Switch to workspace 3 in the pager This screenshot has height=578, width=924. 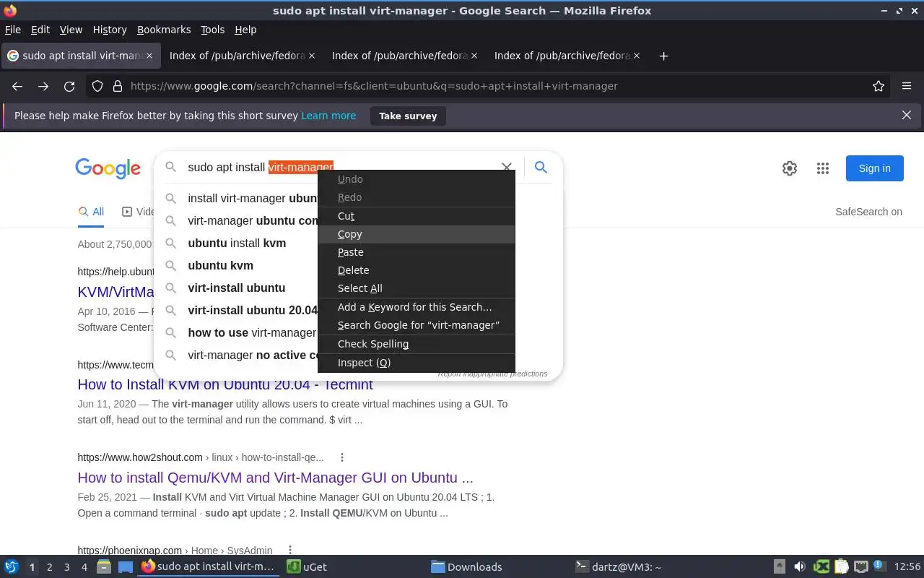[x=66, y=567]
